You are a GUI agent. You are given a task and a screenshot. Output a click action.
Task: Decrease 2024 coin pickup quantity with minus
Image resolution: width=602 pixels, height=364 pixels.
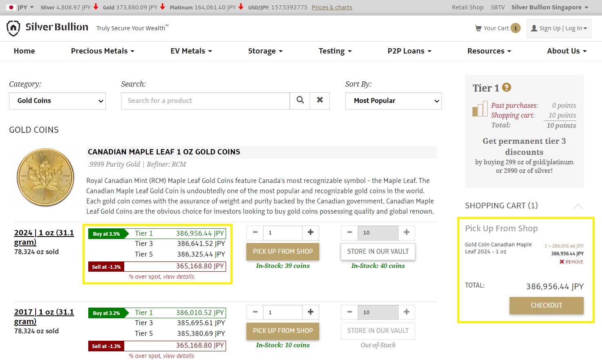[255, 232]
